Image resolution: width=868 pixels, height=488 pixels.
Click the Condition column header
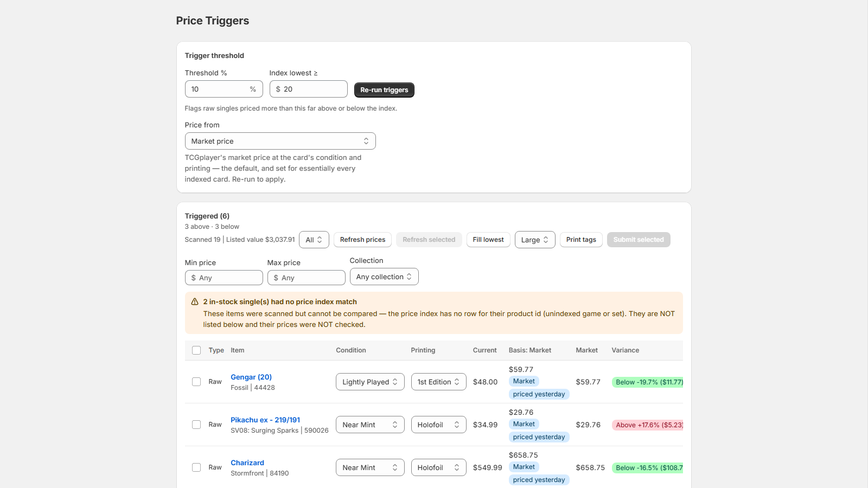(351, 350)
